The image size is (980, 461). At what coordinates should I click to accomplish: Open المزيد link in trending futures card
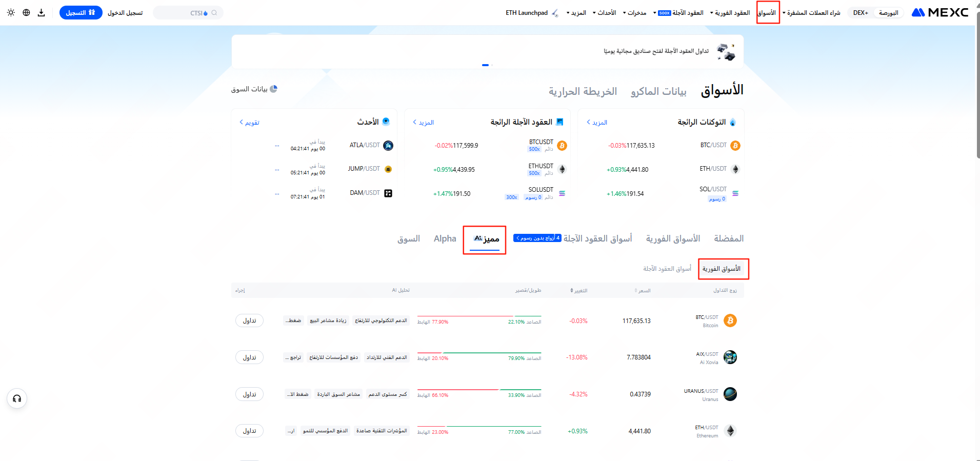424,123
